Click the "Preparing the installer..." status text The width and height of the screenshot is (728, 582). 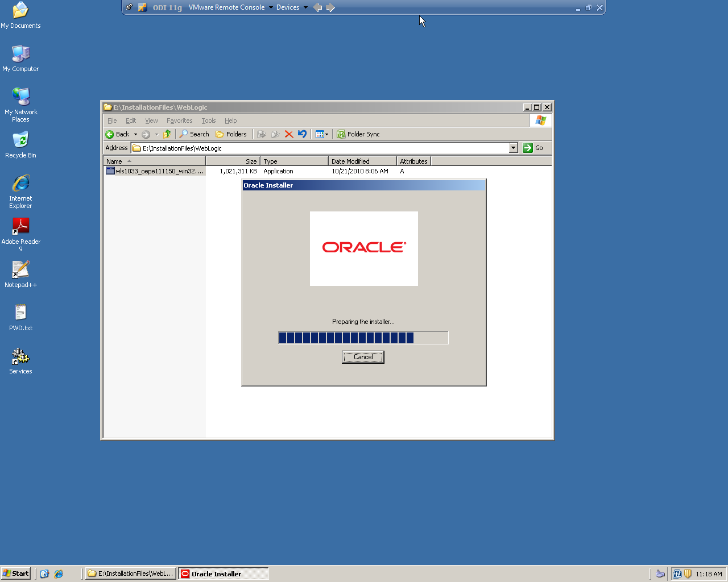[x=363, y=322]
